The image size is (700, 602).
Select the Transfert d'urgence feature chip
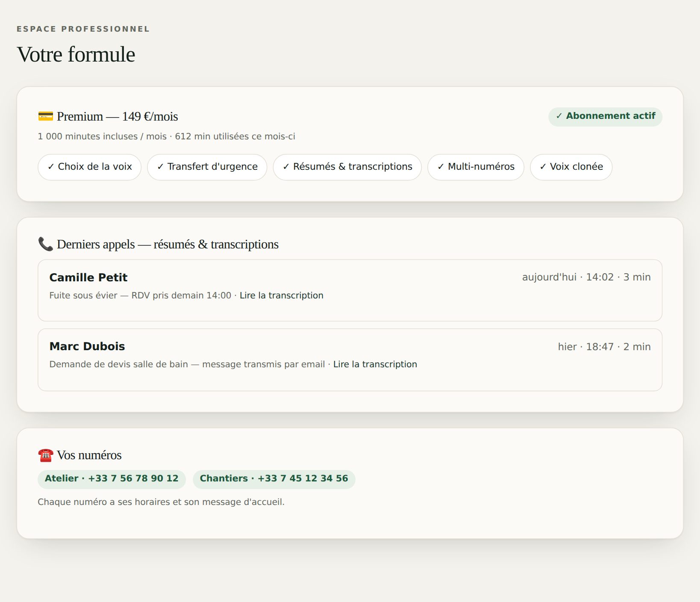[207, 167]
